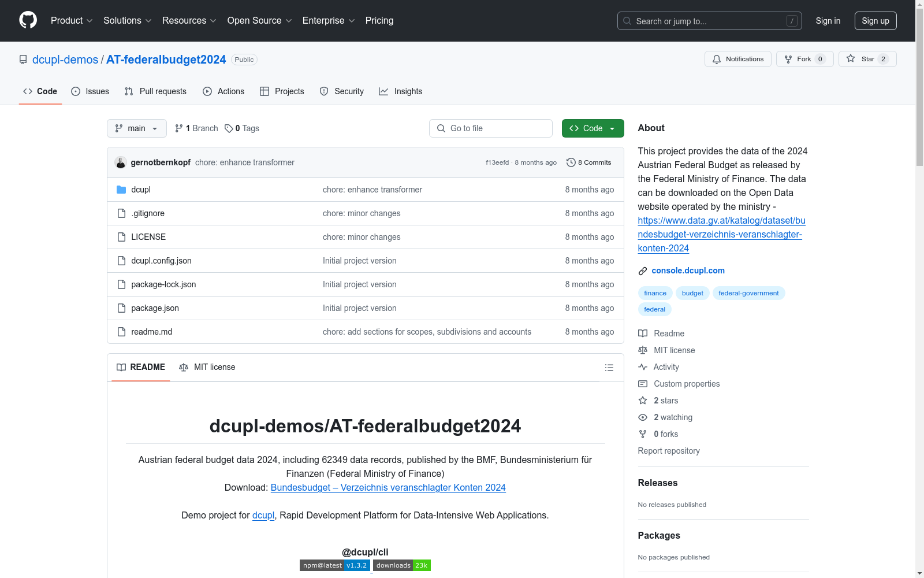Click the repository book icon beside dcupl-demos
Image resolution: width=924 pixels, height=578 pixels.
point(23,60)
